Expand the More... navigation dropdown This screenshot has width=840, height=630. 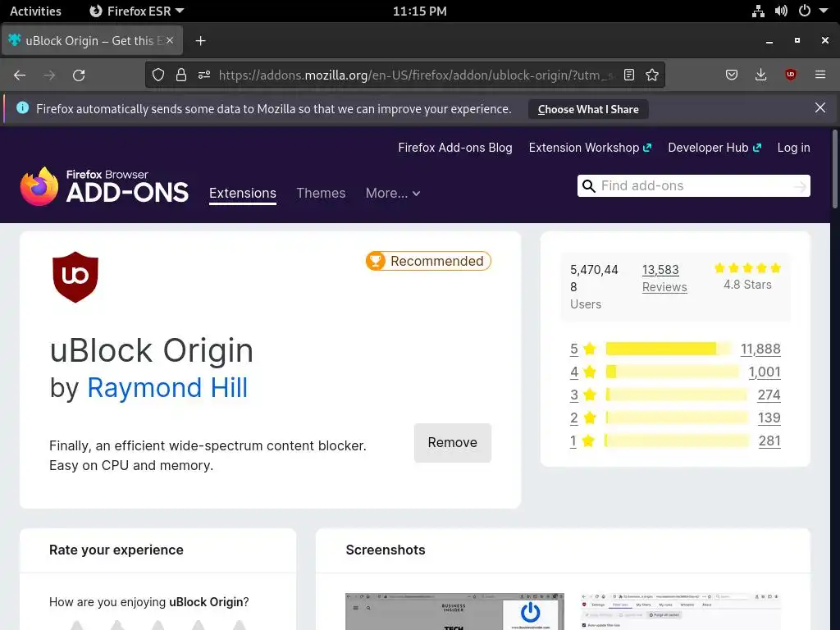click(x=393, y=193)
